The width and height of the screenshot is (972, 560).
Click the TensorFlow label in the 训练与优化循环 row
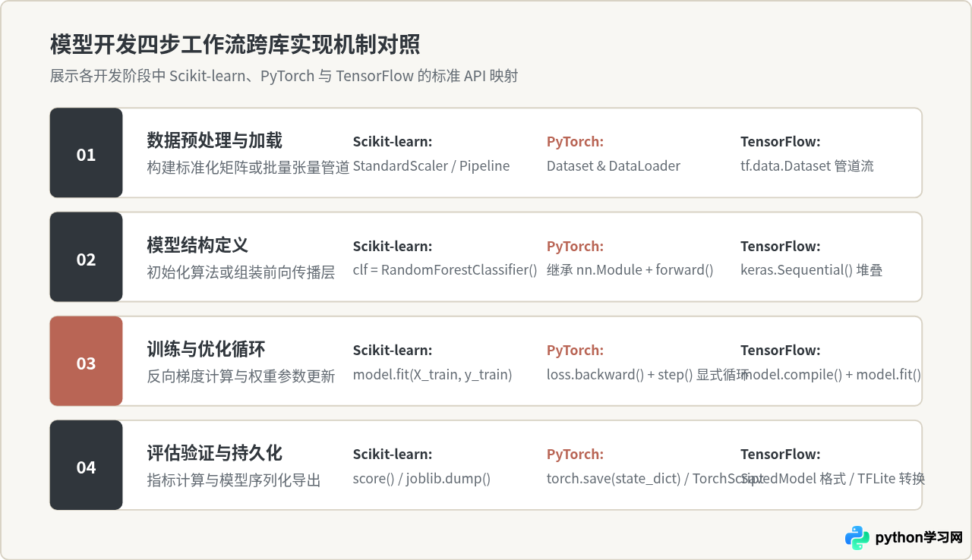781,351
